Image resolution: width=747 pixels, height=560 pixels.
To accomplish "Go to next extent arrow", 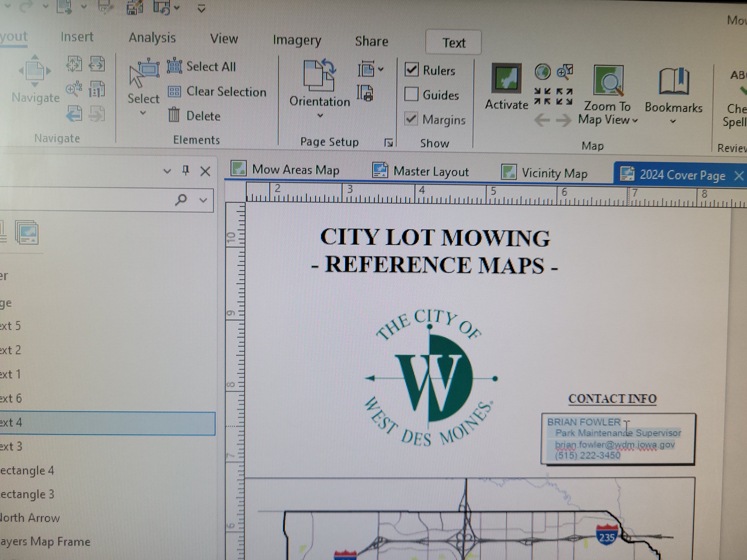I will [563, 121].
